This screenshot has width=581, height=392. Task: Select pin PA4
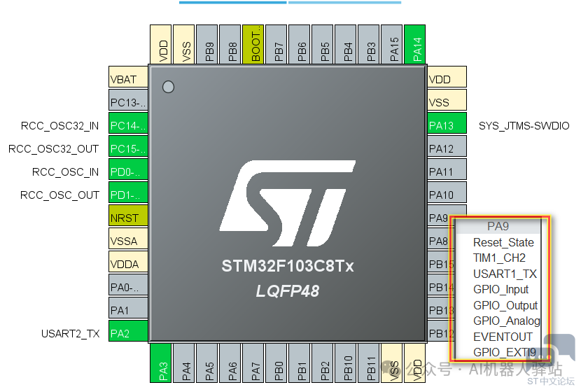point(184,363)
